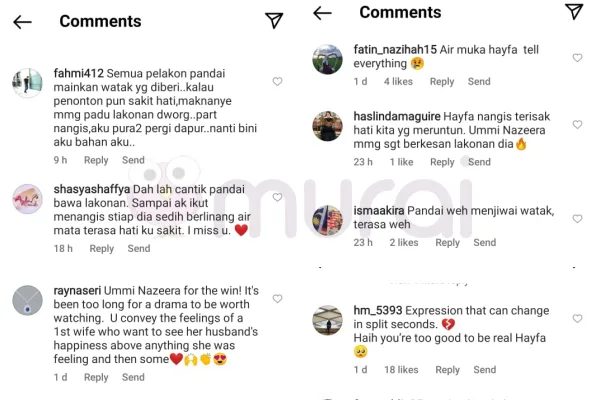
Task: Send shasyashaffya's comment to someone
Action: (139, 248)
